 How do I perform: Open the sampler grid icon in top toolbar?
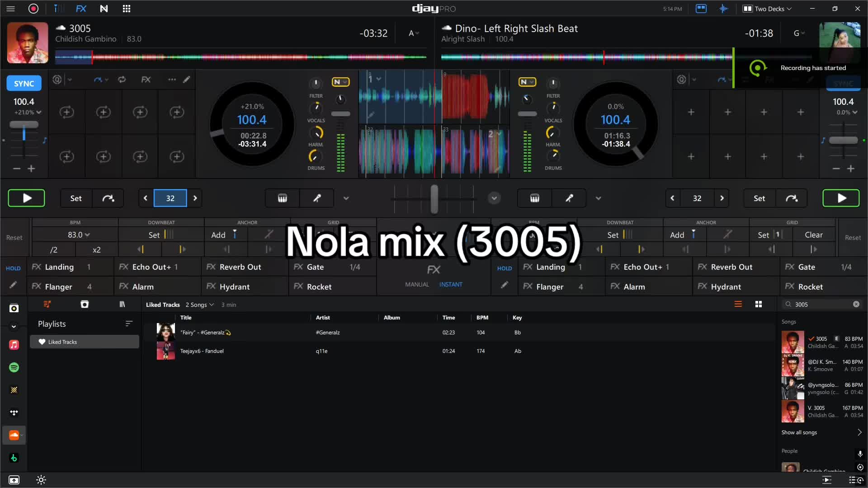(x=127, y=9)
